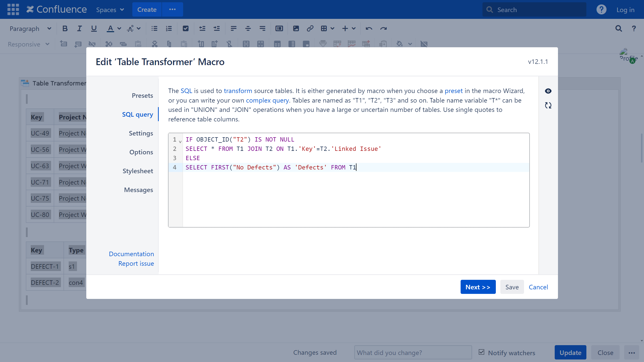Click the bullet list icon
This screenshot has height=362, width=644.
coord(154,29)
